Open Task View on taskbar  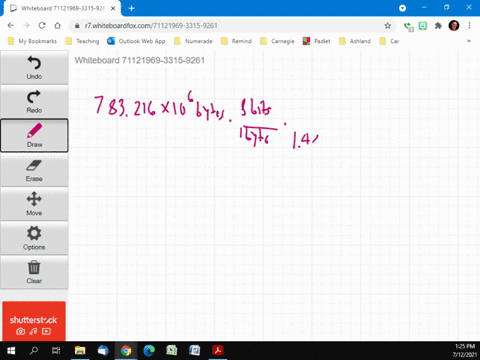(x=56, y=351)
